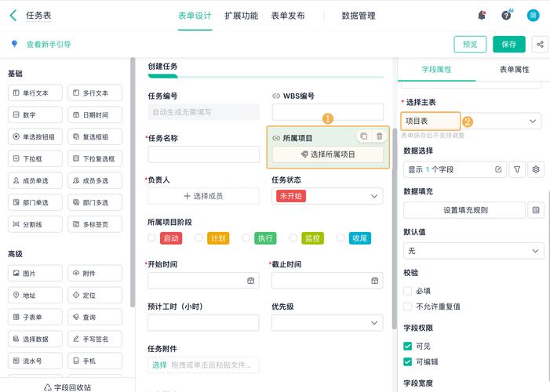
Task: Enable the 不允许重复值 checkbox
Action: tap(407, 307)
